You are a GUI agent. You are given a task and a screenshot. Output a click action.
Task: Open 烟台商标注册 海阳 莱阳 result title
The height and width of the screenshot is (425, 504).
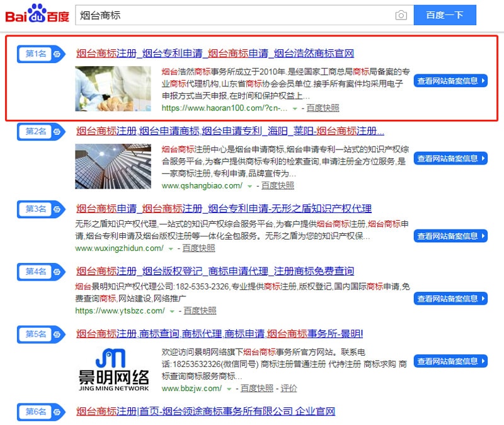(x=230, y=131)
